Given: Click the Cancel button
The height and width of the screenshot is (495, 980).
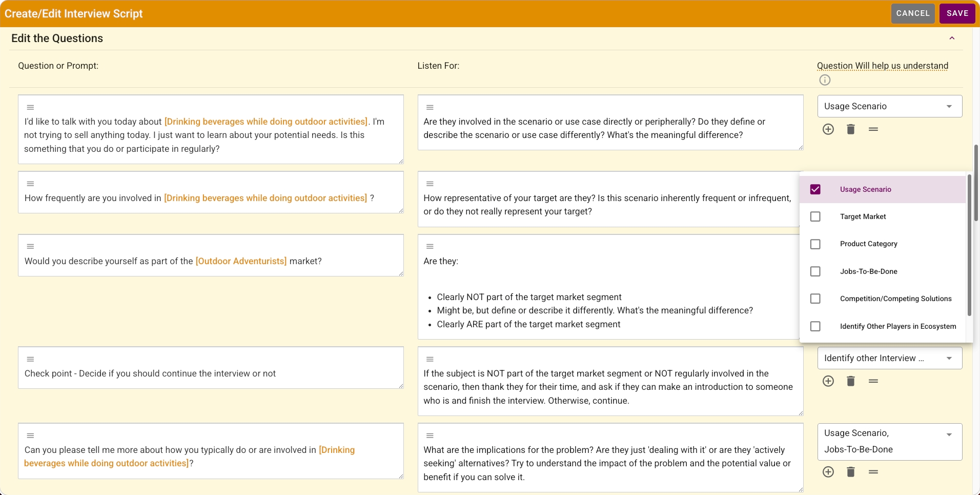Looking at the screenshot, I should [x=913, y=13].
